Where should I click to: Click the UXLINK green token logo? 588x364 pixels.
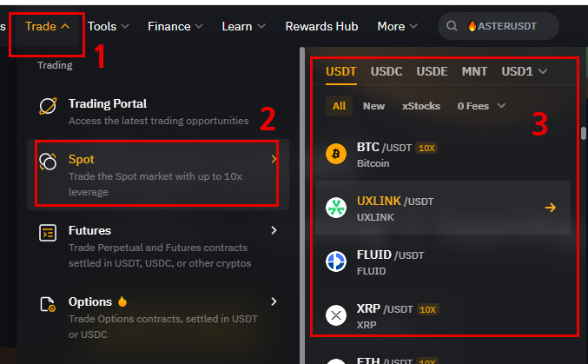(x=336, y=208)
